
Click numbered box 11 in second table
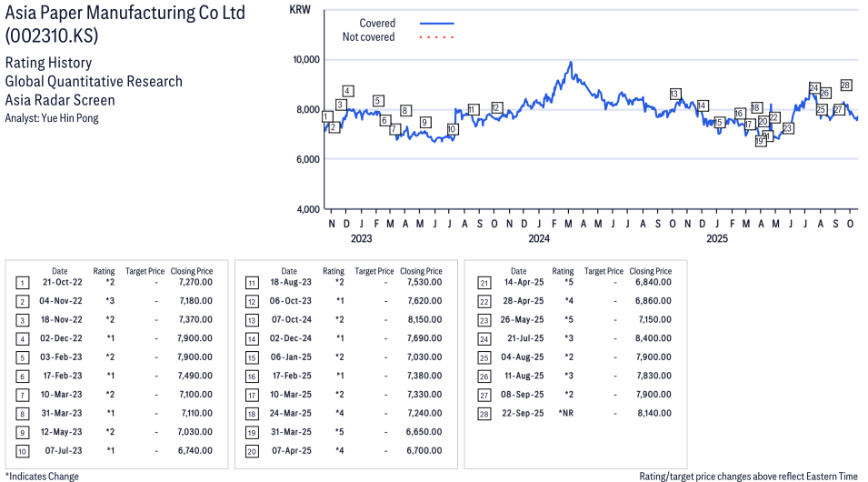click(x=252, y=282)
